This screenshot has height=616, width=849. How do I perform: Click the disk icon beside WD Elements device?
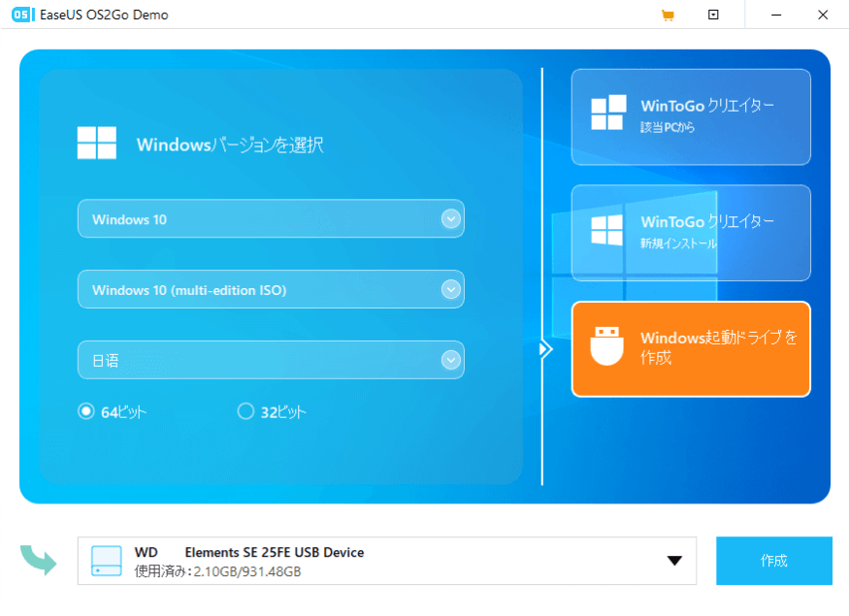105,561
